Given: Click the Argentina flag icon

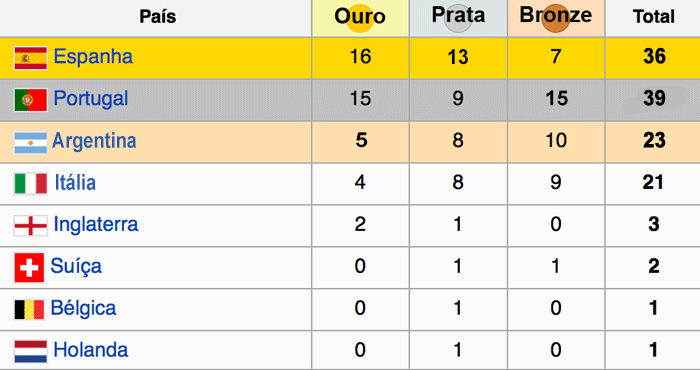Looking at the screenshot, I should pyautogui.click(x=30, y=142).
